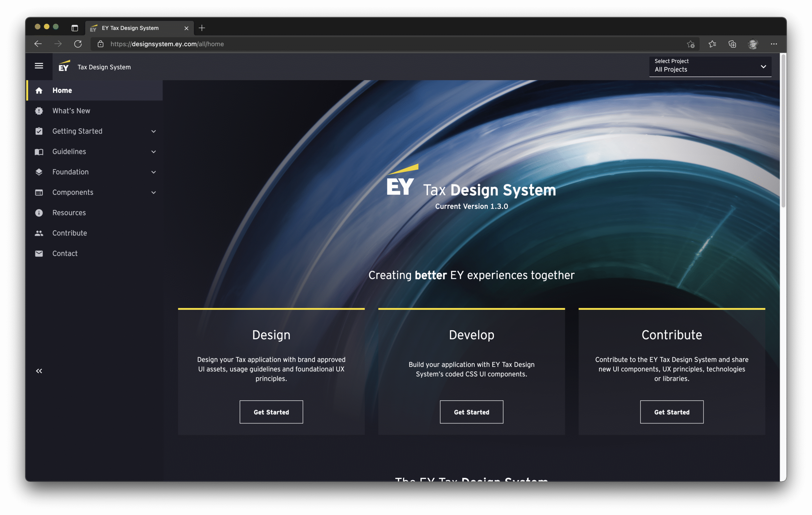Click the Resources info icon

point(39,213)
